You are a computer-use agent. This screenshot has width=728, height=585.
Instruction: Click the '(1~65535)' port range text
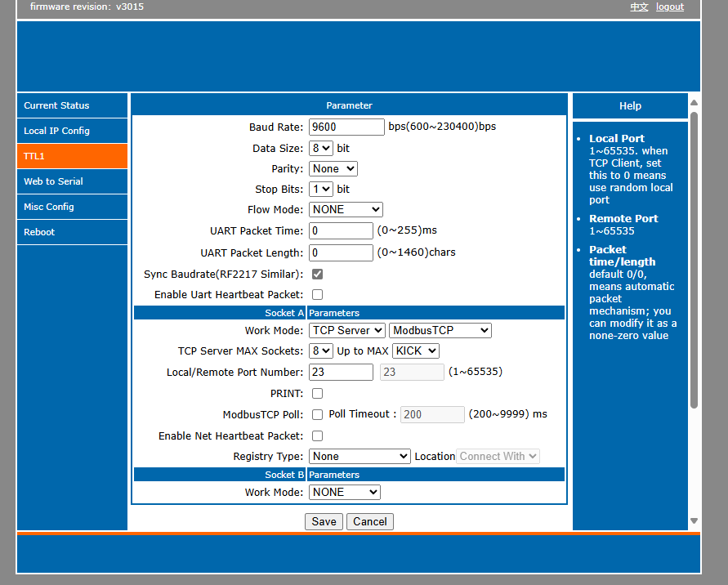tap(476, 372)
